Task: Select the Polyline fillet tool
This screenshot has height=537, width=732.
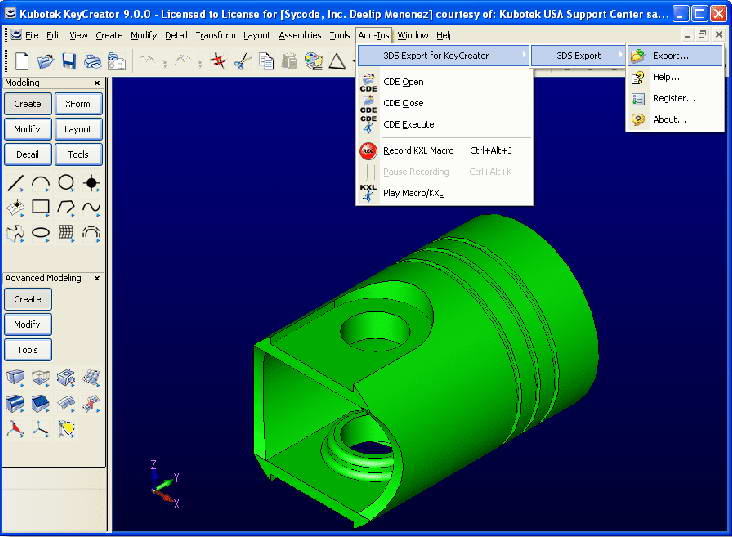Action: point(66,207)
